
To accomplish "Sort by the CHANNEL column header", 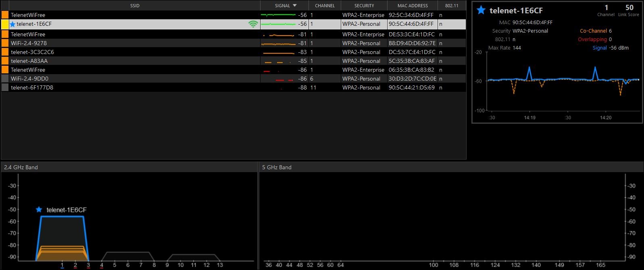I will point(325,6).
